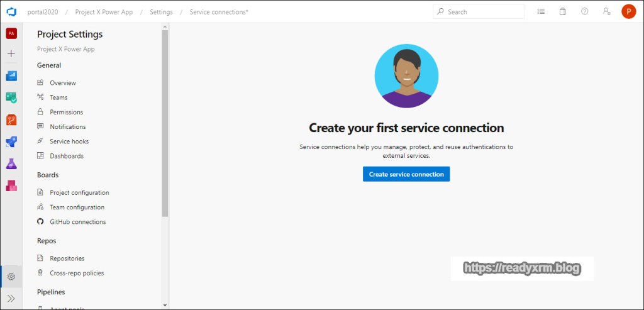Open the Help question mark icon
The height and width of the screenshot is (310, 644).
(x=584, y=11)
